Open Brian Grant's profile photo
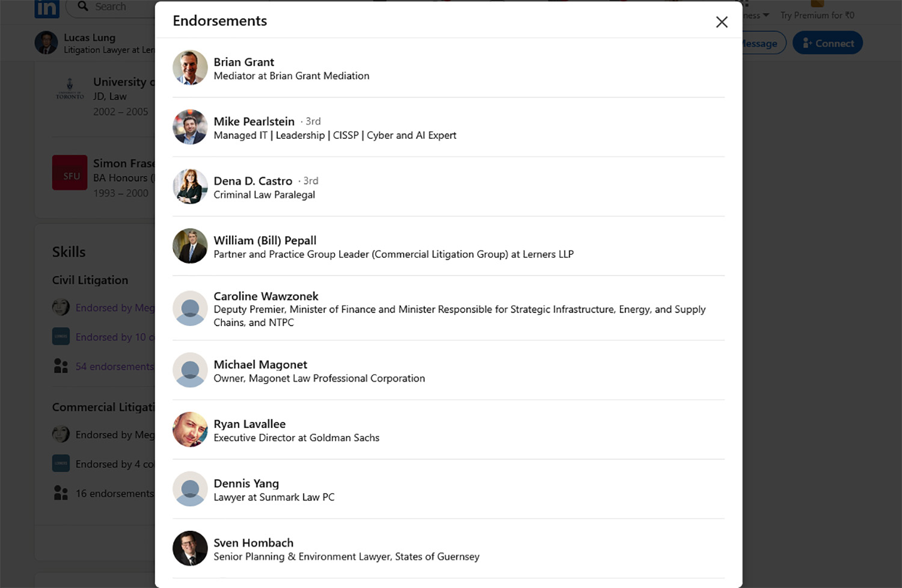This screenshot has height=588, width=902. click(x=190, y=67)
